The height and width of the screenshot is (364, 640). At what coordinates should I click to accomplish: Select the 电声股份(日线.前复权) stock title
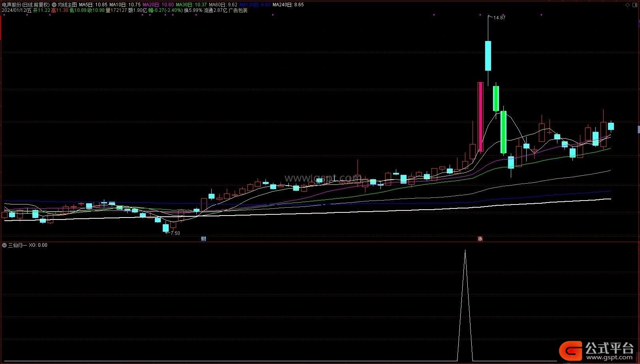[x=26, y=5]
